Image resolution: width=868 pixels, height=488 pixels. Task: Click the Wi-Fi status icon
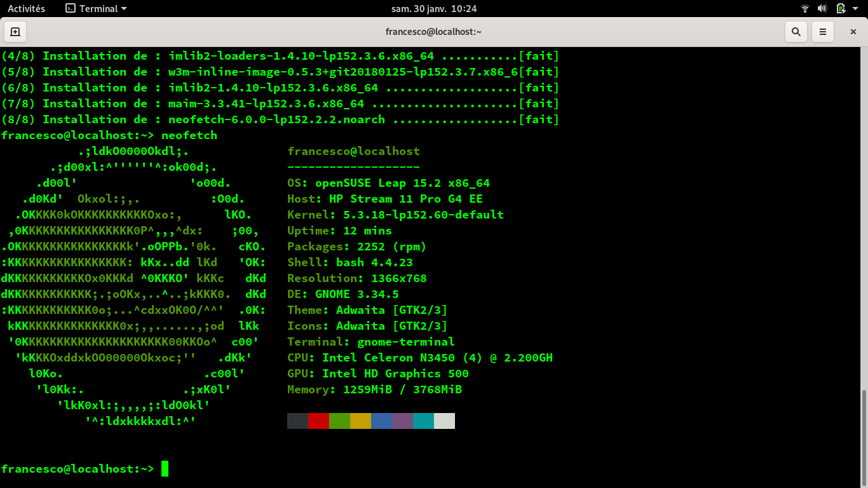(x=805, y=9)
